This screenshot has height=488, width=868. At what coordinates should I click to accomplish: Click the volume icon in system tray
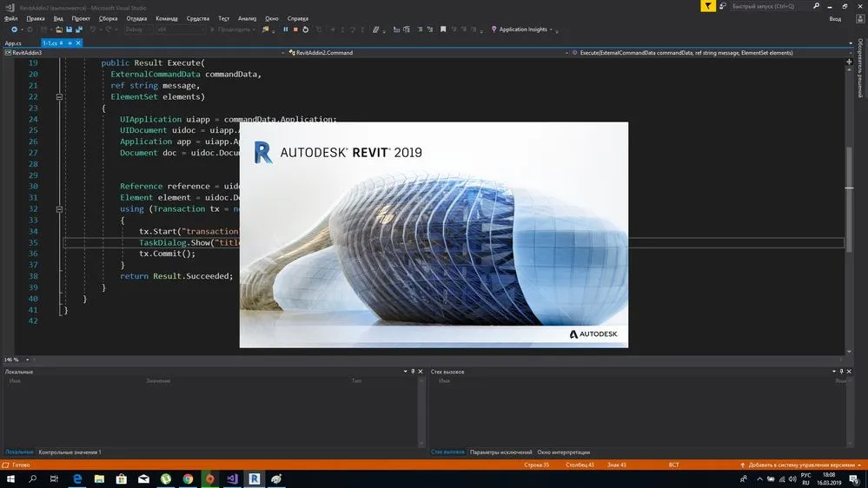pyautogui.click(x=792, y=478)
